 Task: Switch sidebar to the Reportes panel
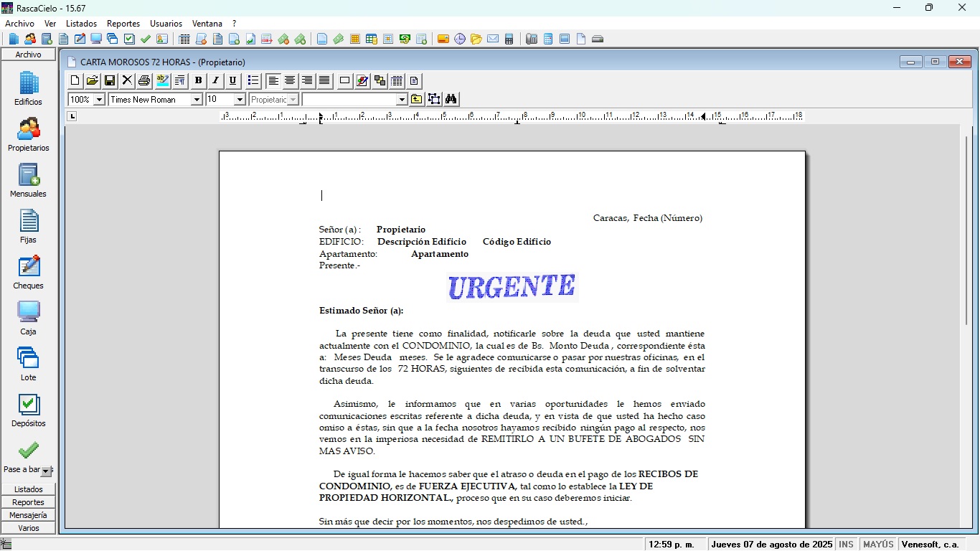29,502
